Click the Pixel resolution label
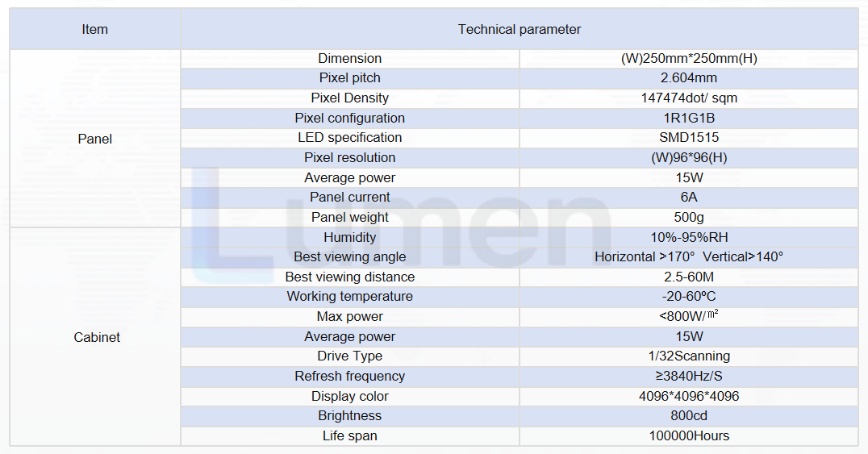The image size is (868, 454). coord(350,157)
